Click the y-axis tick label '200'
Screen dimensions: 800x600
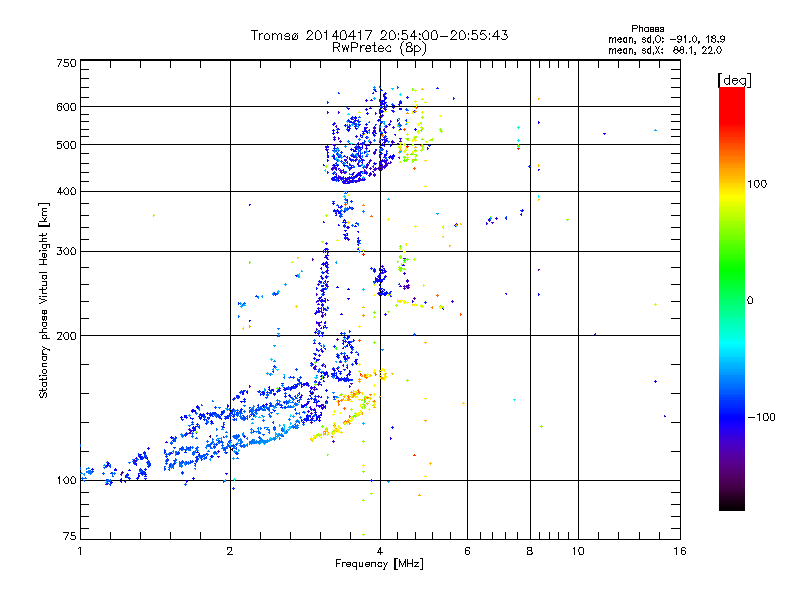66,336
